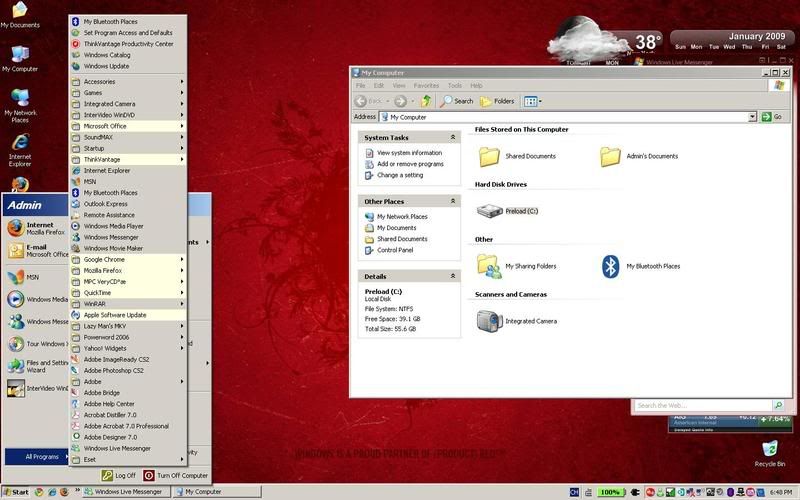This screenshot has height=500, width=800.
Task: Click the Forward arrow in the toolbar
Action: point(401,101)
